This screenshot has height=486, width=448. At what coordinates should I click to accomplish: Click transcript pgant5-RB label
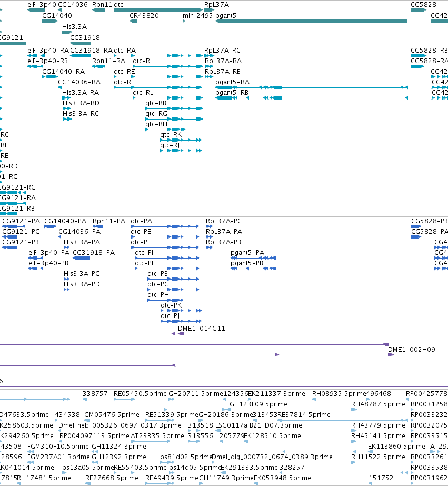[x=232, y=93]
